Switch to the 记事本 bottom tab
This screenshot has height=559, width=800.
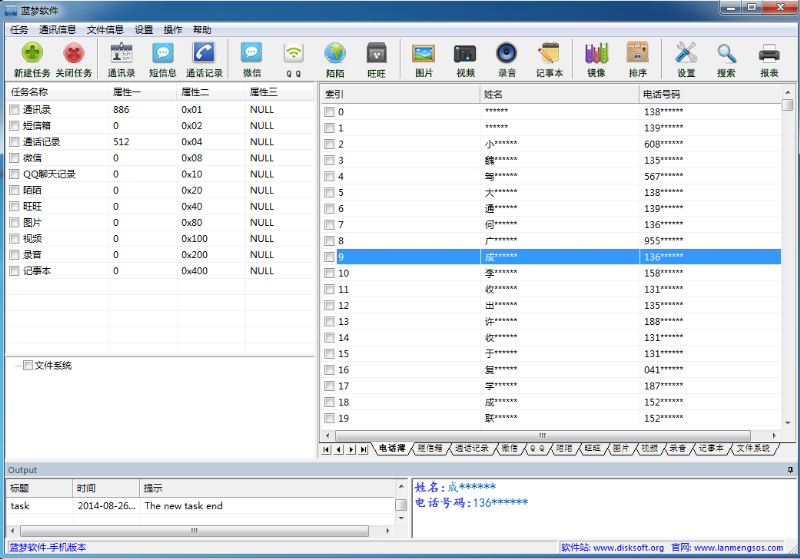pyautogui.click(x=710, y=449)
